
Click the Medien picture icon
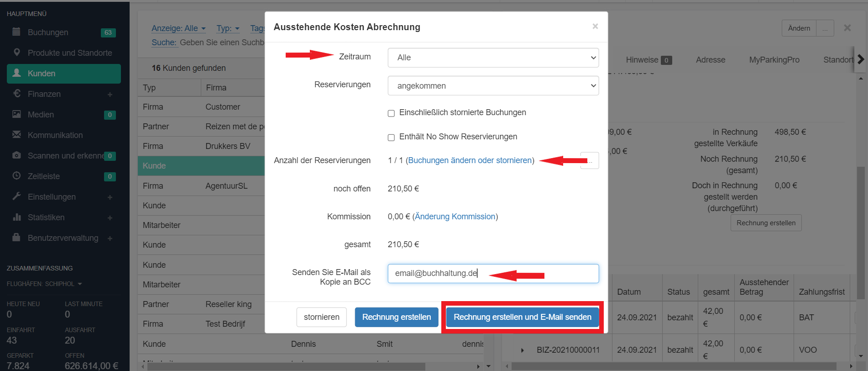click(x=16, y=114)
